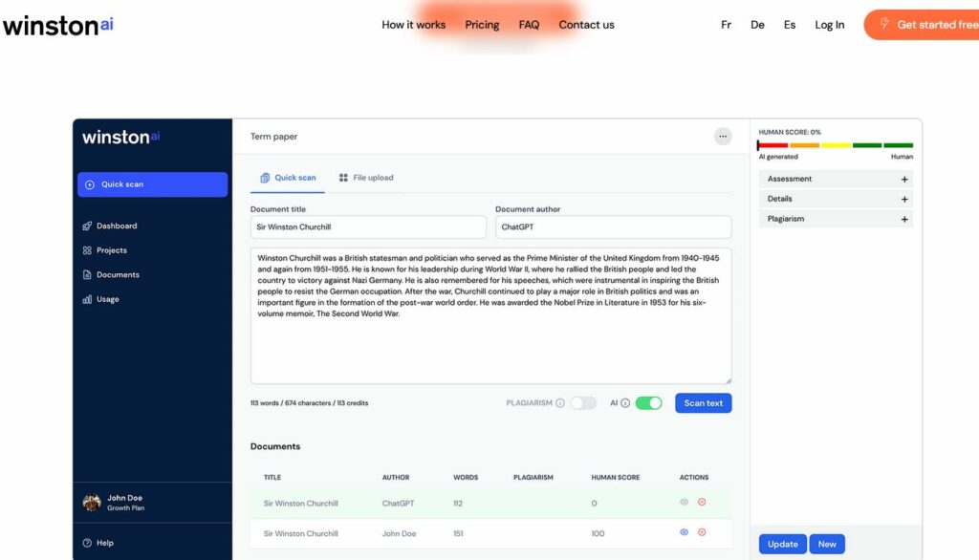This screenshot has height=560, width=979.
Task: Select the Sir Winston Churchill row by John Doe
Action: pyautogui.click(x=490, y=534)
